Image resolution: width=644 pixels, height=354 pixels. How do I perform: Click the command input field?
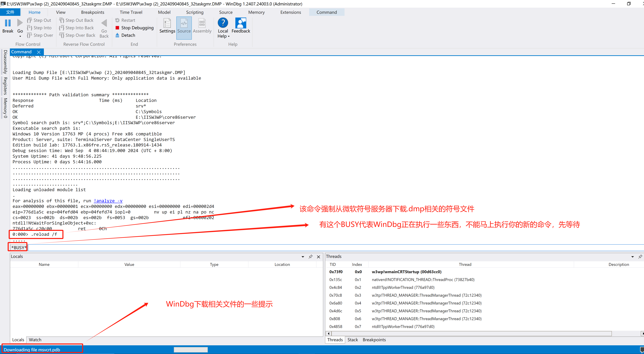325,248
